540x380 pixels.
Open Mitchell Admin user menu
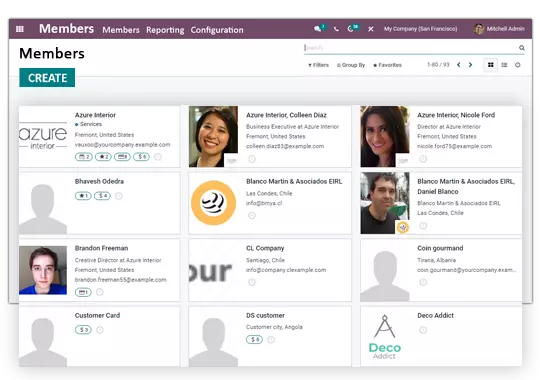coord(499,29)
